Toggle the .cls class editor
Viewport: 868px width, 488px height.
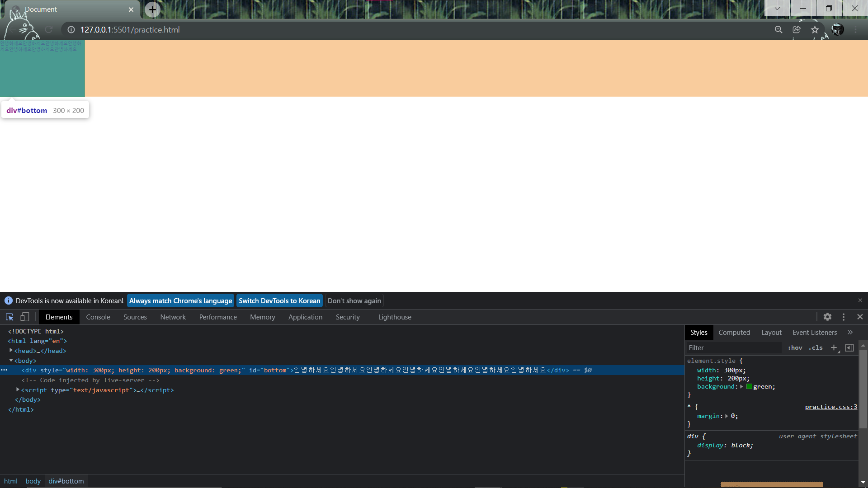pos(816,347)
